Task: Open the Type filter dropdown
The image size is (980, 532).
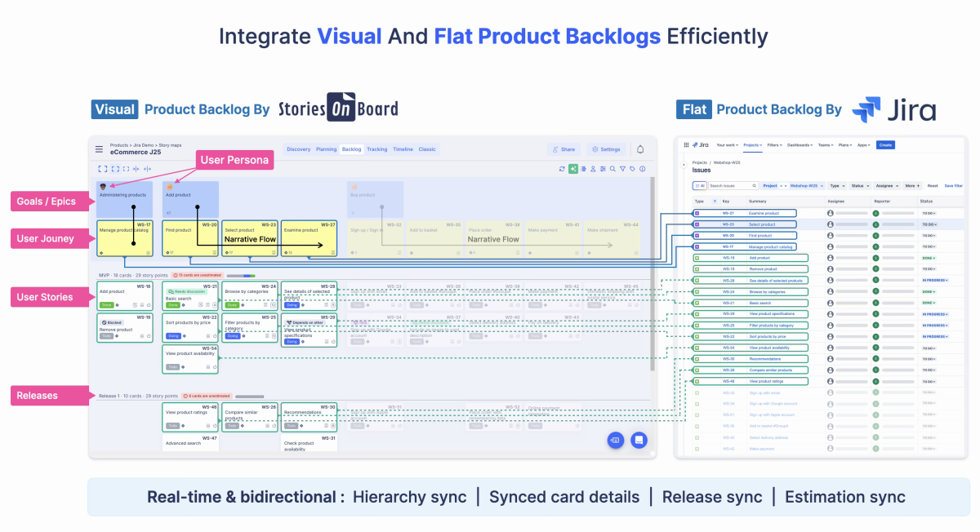Action: coord(837,186)
